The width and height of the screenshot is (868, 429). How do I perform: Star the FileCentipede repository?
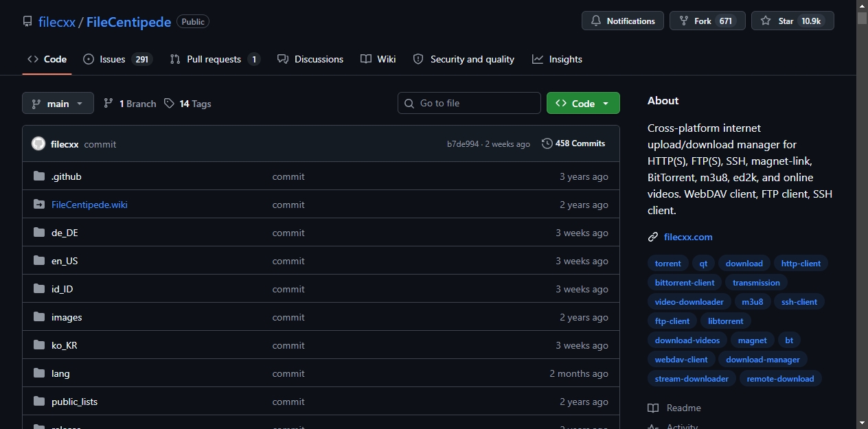pyautogui.click(x=792, y=21)
